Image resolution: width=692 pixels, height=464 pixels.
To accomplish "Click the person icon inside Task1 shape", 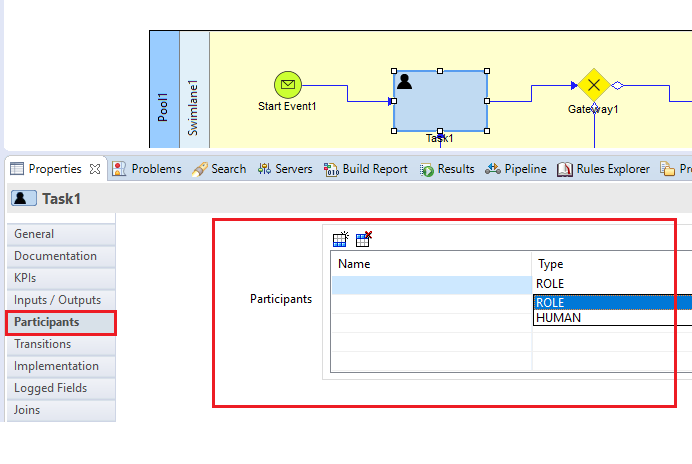I will [x=404, y=82].
